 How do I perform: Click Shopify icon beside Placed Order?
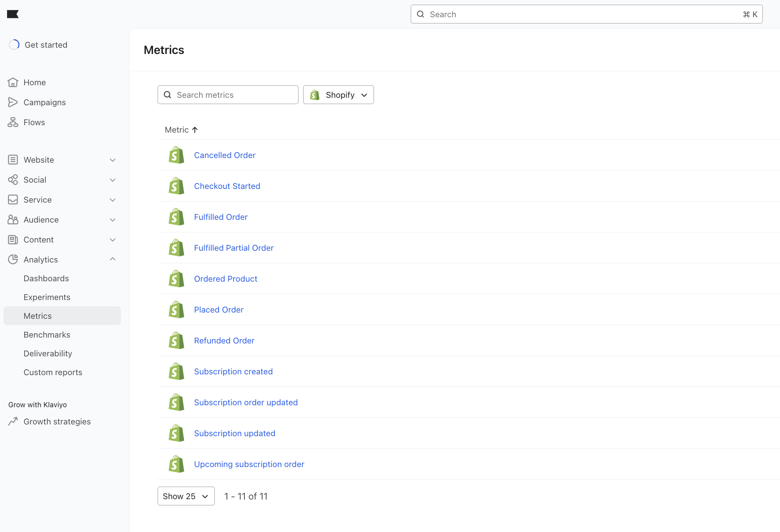176,310
